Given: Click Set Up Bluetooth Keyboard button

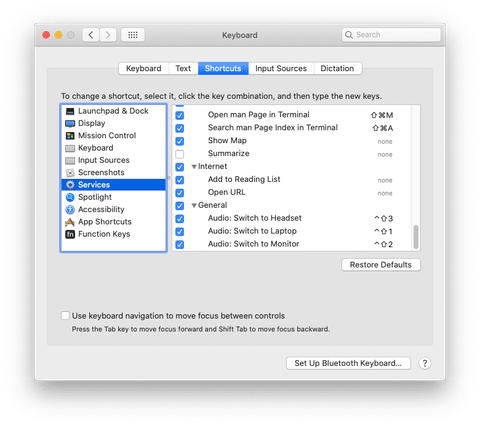Looking at the screenshot, I should point(348,363).
